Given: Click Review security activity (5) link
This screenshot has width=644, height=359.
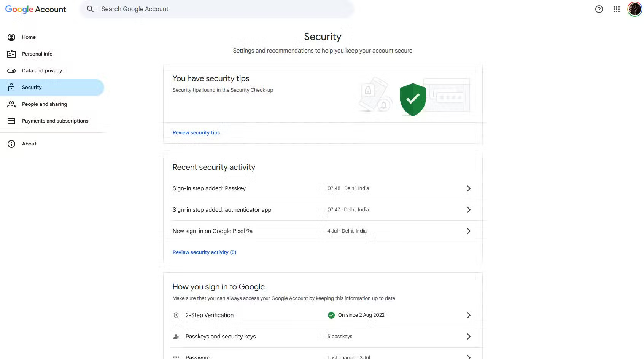Looking at the screenshot, I should (204, 252).
